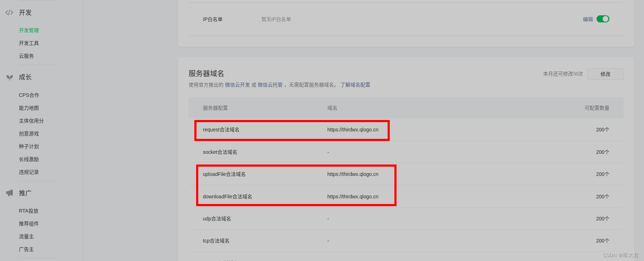The height and width of the screenshot is (261, 644).
Task: Click request合法域名 row label
Action: (x=221, y=130)
